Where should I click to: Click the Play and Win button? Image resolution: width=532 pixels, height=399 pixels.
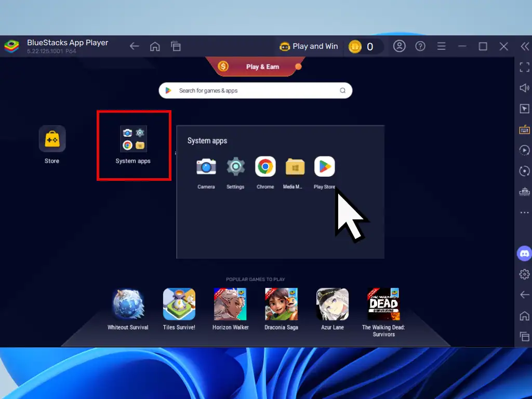pyautogui.click(x=309, y=46)
